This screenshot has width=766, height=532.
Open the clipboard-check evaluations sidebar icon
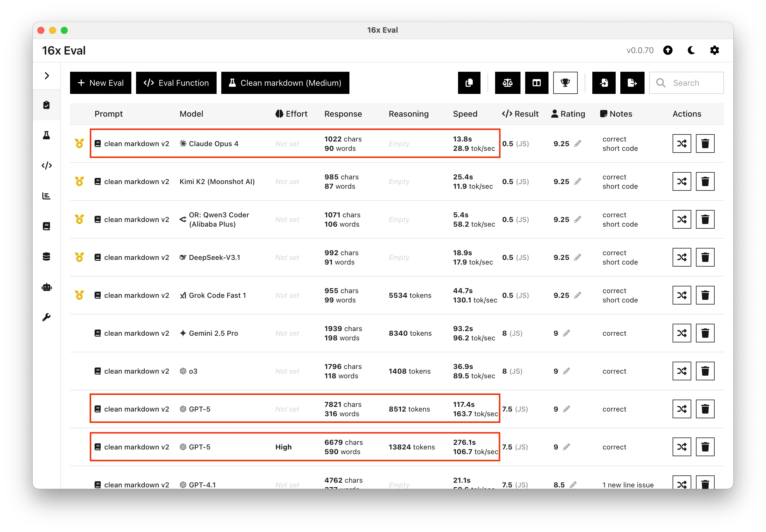click(x=46, y=105)
